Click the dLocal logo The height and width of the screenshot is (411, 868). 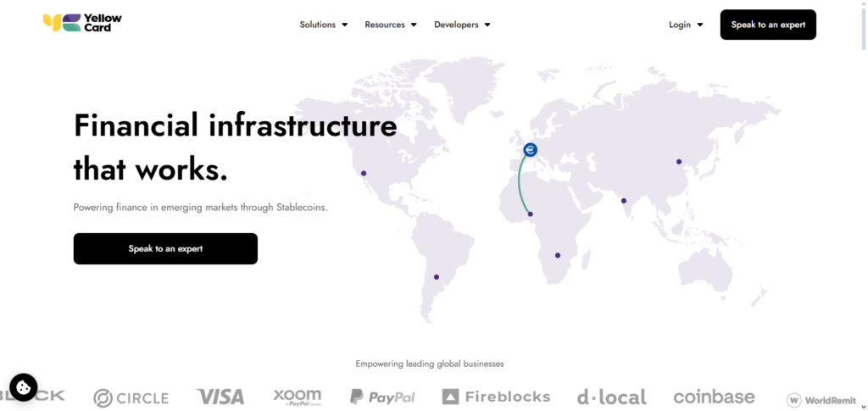(x=611, y=397)
